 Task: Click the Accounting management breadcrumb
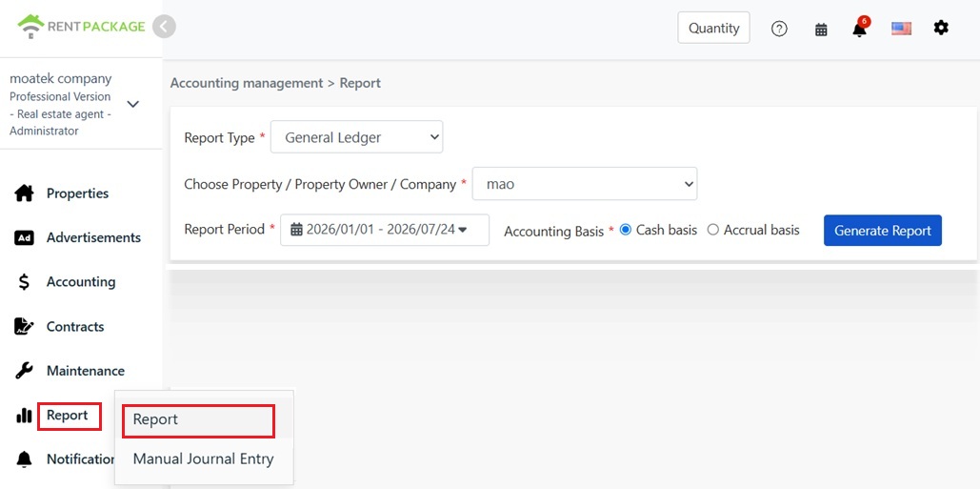tap(247, 83)
